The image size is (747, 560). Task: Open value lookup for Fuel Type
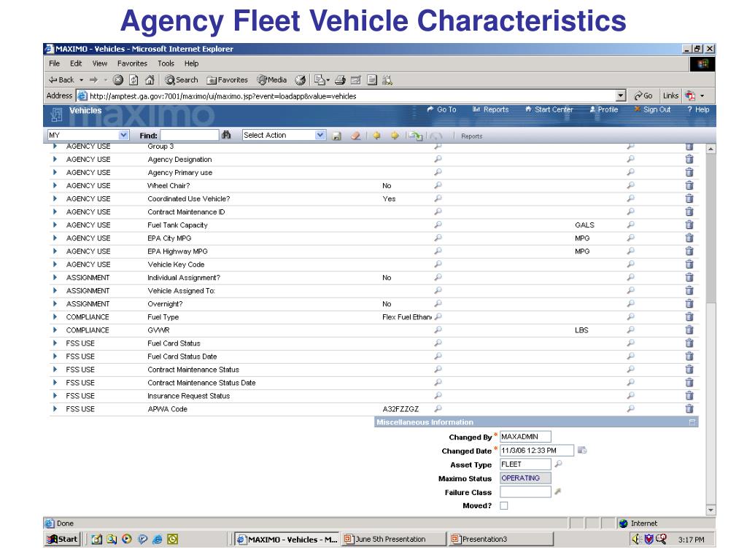point(438,316)
